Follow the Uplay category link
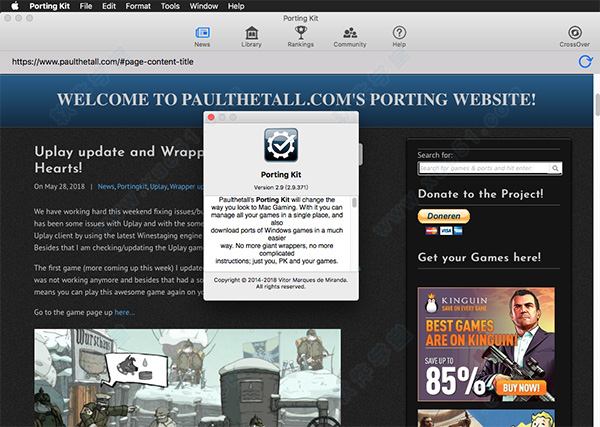600x427 pixels. tap(158, 186)
